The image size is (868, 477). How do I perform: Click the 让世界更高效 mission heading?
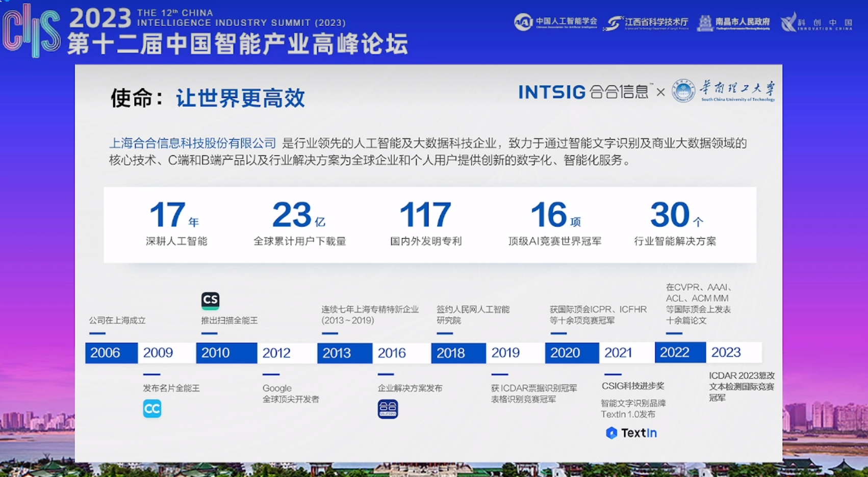click(x=240, y=98)
